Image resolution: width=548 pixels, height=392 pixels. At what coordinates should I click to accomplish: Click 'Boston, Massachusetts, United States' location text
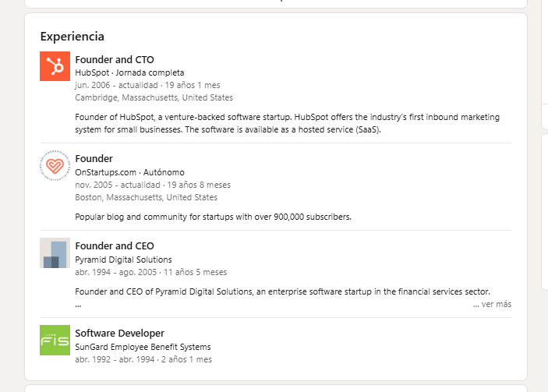point(146,197)
